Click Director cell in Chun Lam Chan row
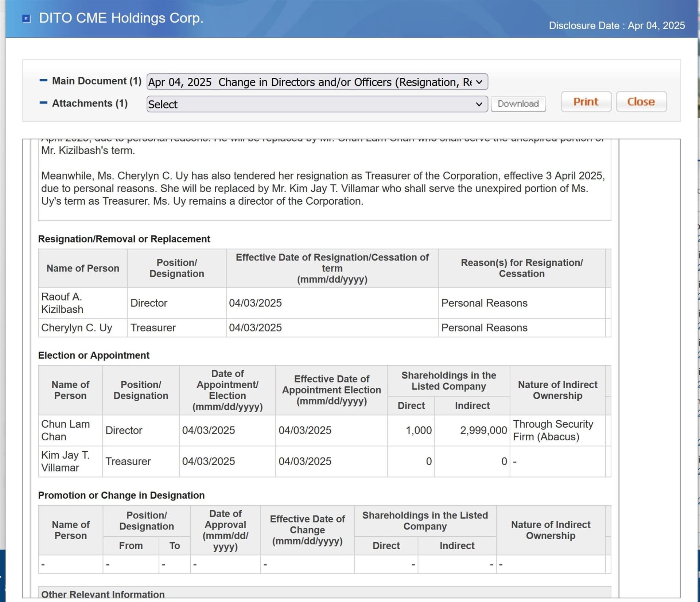 [x=141, y=431]
